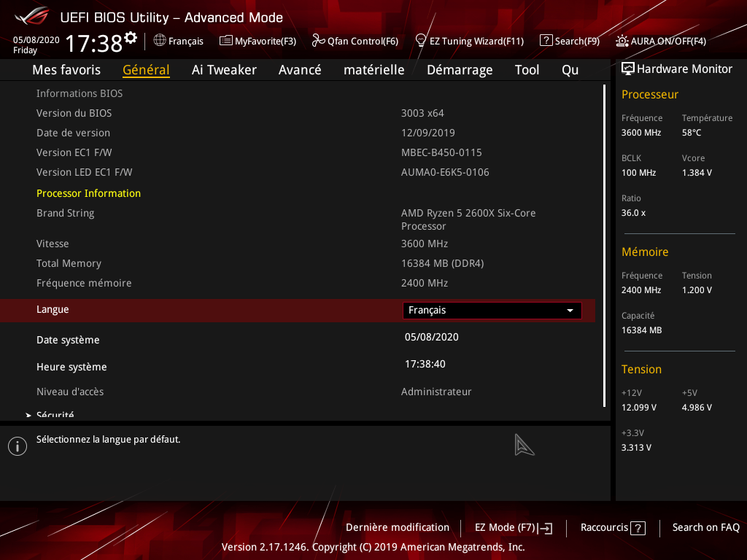Switch to EZ Mode (F7)
This screenshot has height=560, width=747.
(513, 528)
